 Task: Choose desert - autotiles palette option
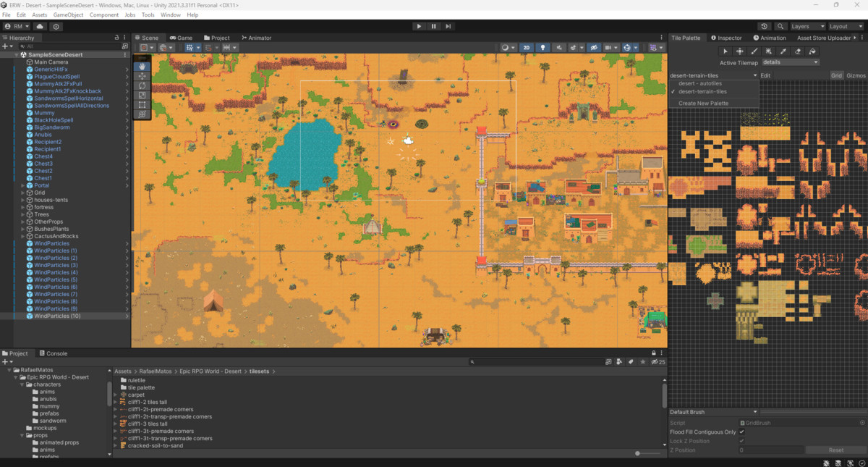click(x=699, y=83)
